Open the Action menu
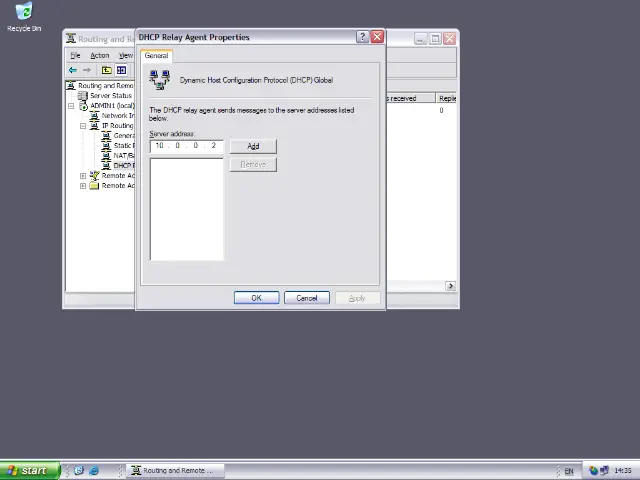 click(100, 55)
